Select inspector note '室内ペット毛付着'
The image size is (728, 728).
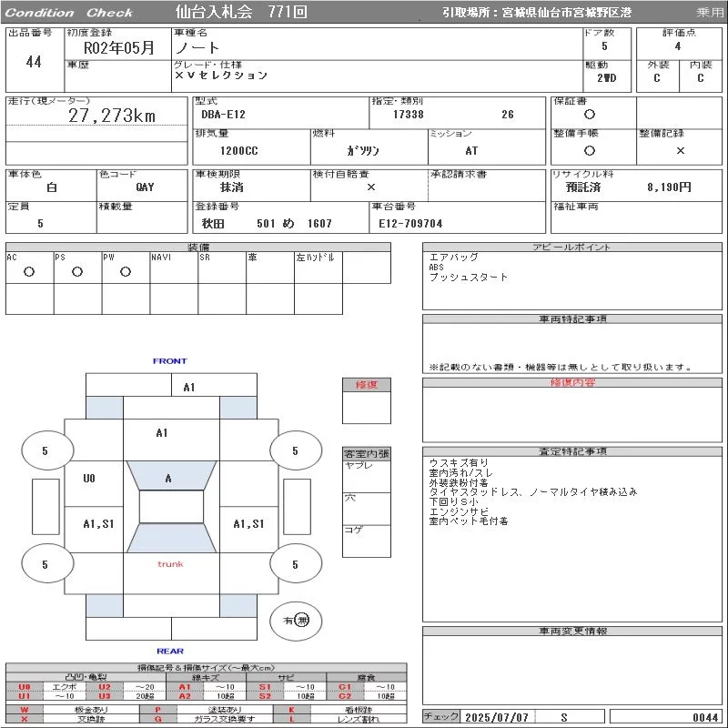pos(469,521)
